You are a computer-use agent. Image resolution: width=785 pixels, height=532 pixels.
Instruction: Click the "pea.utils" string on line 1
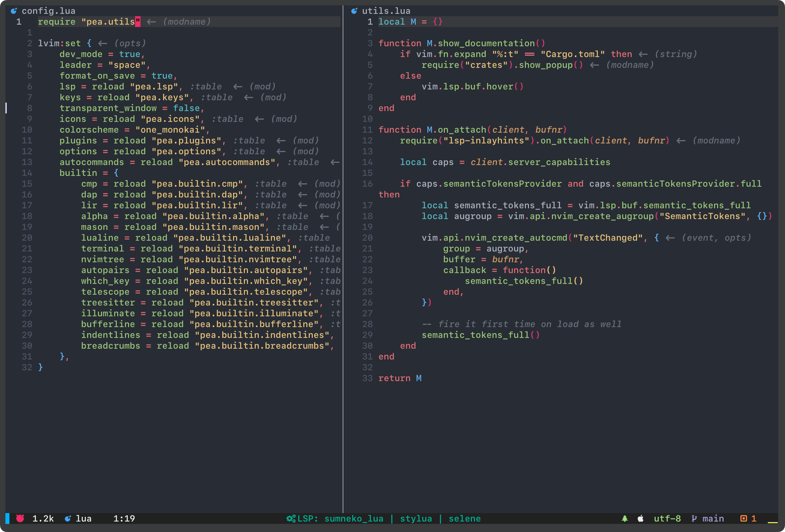click(111, 22)
